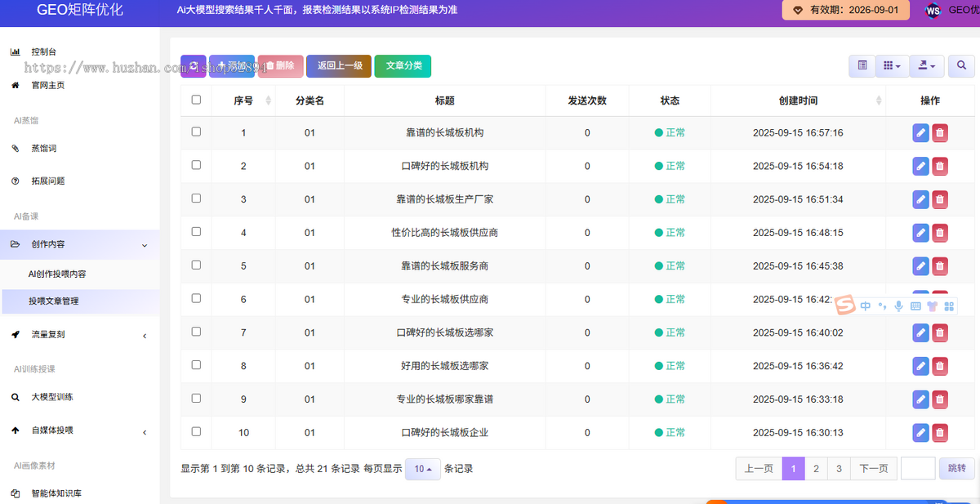The height and width of the screenshot is (504, 980).
Task: Delete the 口碑好的长城板机构 row
Action: (x=940, y=166)
